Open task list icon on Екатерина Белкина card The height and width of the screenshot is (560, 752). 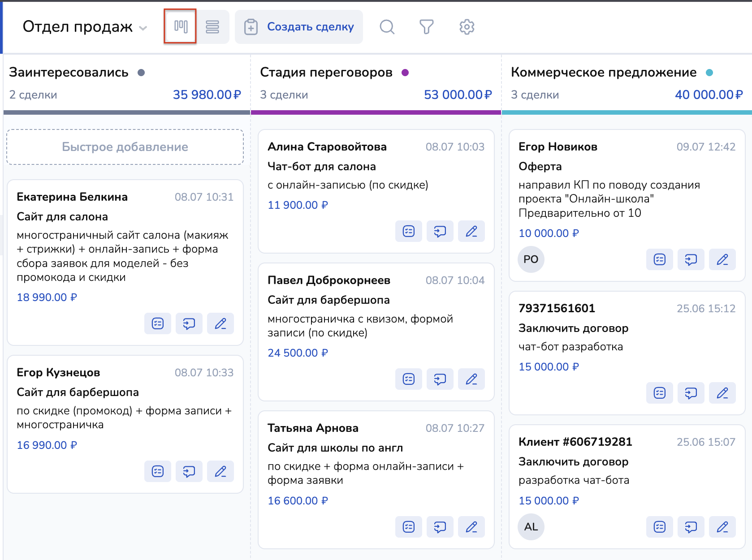[158, 323]
